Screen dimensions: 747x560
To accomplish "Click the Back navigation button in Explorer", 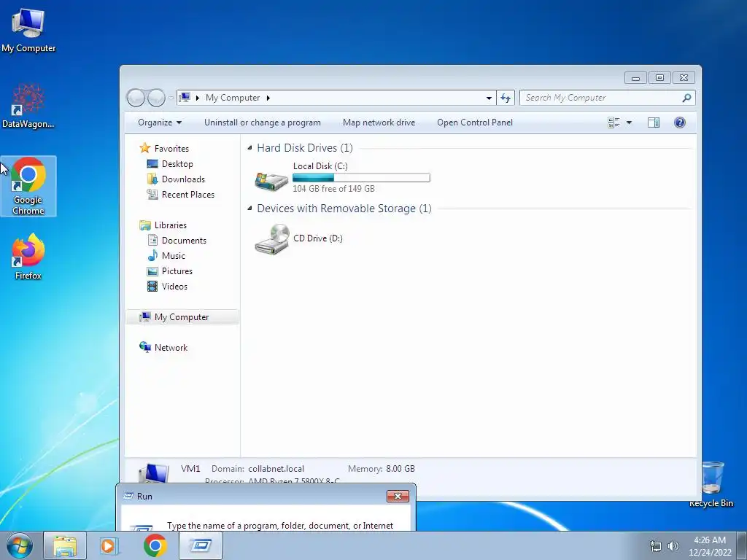I will click(x=136, y=98).
